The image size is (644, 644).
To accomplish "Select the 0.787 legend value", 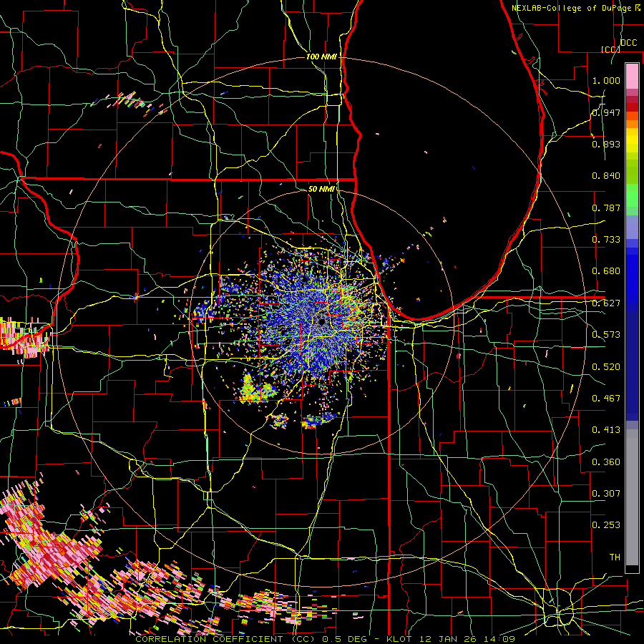I will pyautogui.click(x=606, y=208).
